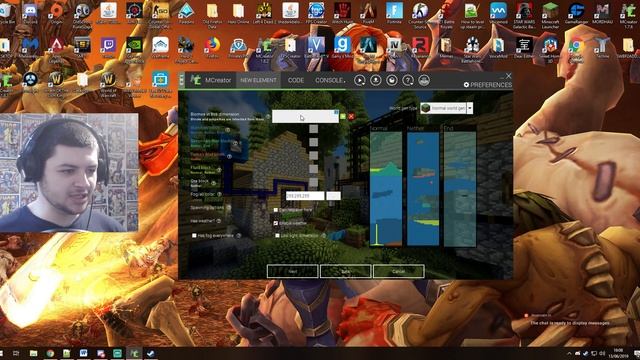Enable Has fog everywhere checkbox

[x=194, y=236]
